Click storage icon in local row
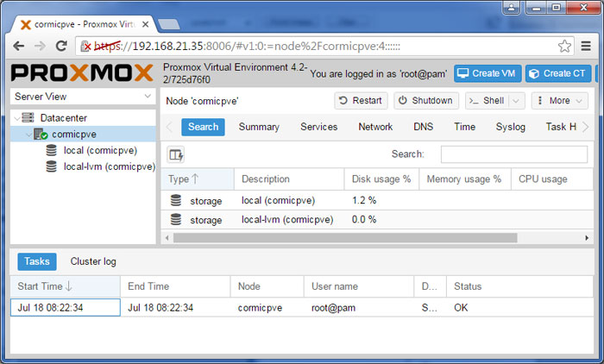This screenshot has height=364, width=604. 176,200
